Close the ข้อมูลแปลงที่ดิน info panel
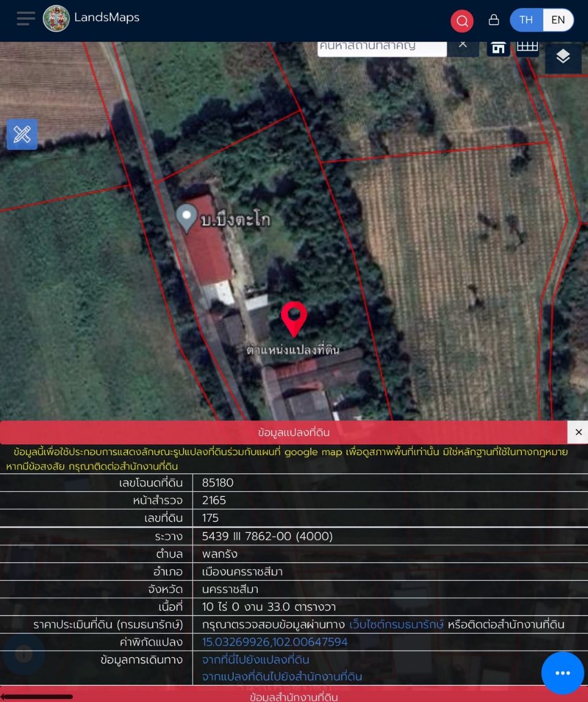Image resolution: width=588 pixels, height=702 pixels. coord(578,432)
